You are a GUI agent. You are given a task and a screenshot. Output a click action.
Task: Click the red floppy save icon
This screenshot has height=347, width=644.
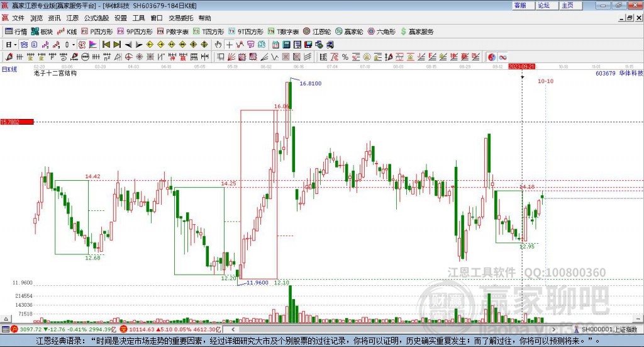pyautogui.click(x=308, y=45)
